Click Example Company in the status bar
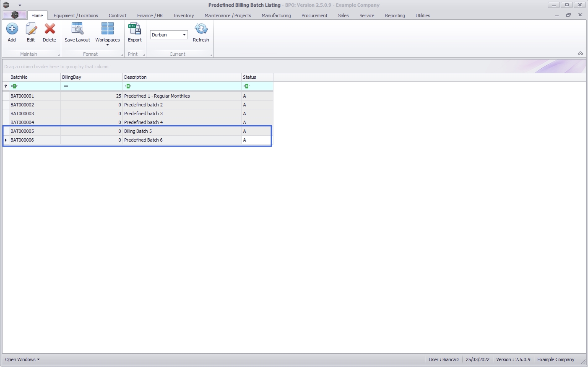The width and height of the screenshot is (588, 367). (x=556, y=359)
